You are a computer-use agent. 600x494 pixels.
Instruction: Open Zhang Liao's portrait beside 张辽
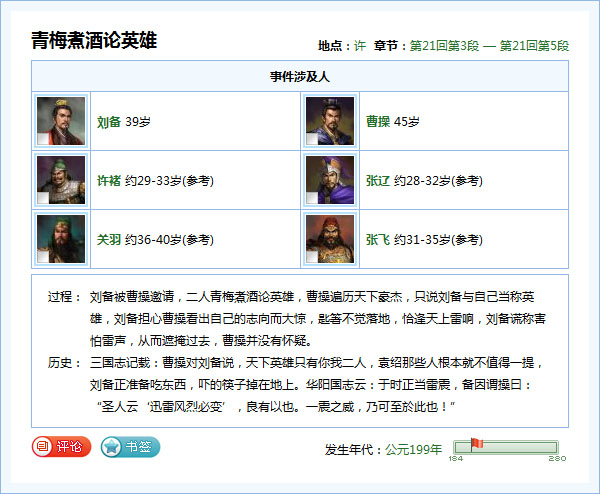tap(330, 180)
